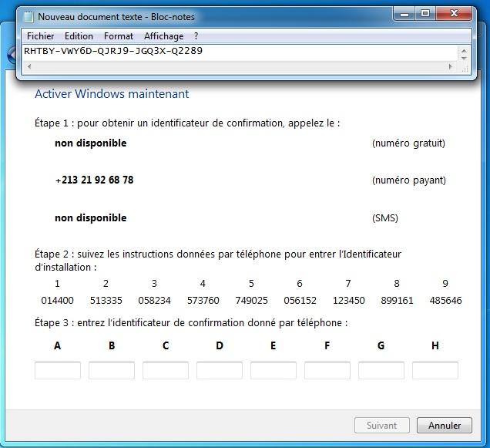Click installation ID group 513335
The height and width of the screenshot is (448, 490).
point(106,301)
